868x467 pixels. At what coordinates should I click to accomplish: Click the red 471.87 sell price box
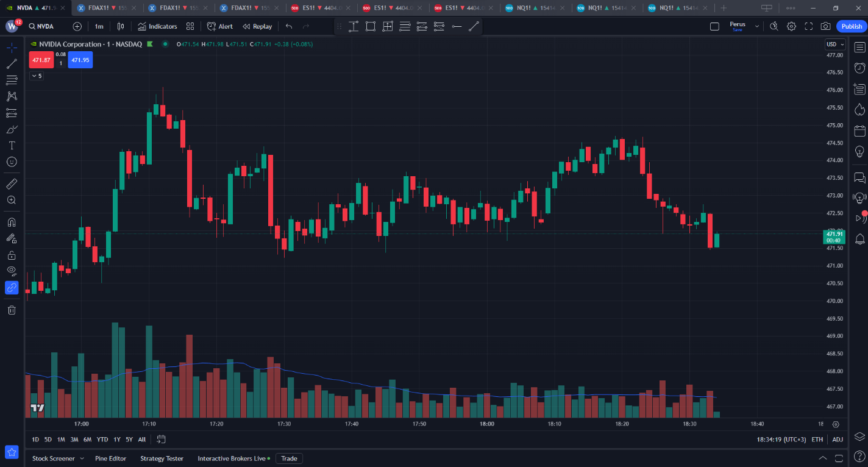[x=41, y=60]
